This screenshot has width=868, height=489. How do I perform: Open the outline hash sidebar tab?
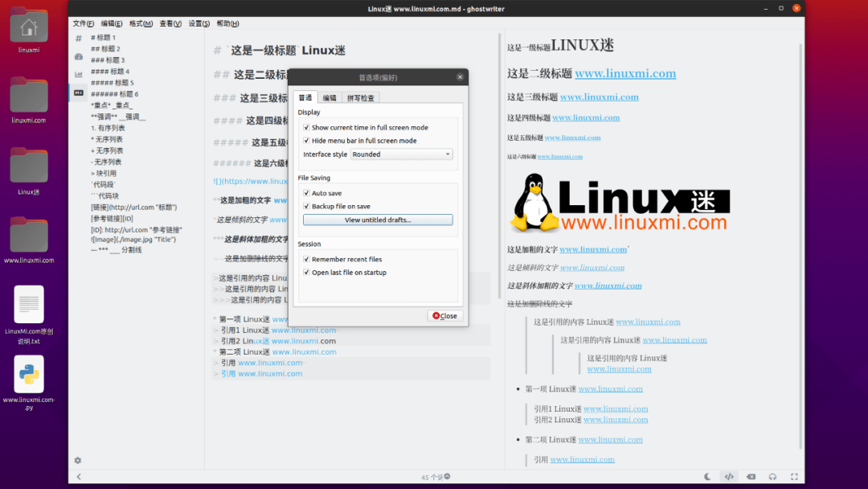point(79,39)
